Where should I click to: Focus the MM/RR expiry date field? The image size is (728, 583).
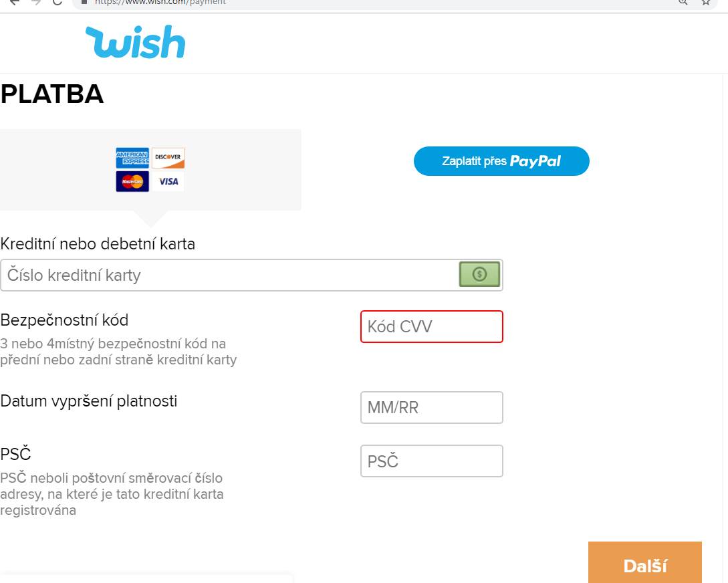coord(432,408)
